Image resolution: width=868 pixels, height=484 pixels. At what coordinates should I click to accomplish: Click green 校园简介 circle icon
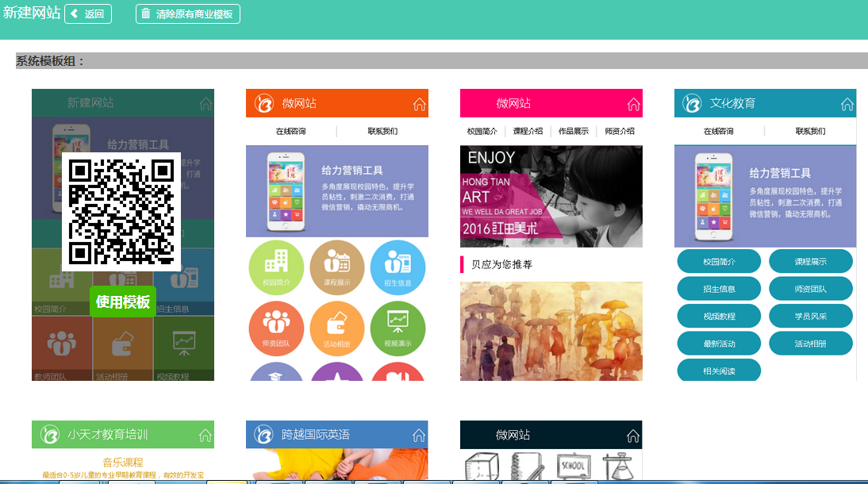(x=276, y=267)
